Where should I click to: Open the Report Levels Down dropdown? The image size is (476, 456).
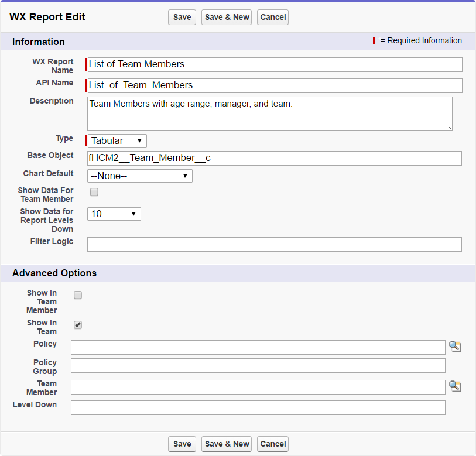tap(114, 214)
